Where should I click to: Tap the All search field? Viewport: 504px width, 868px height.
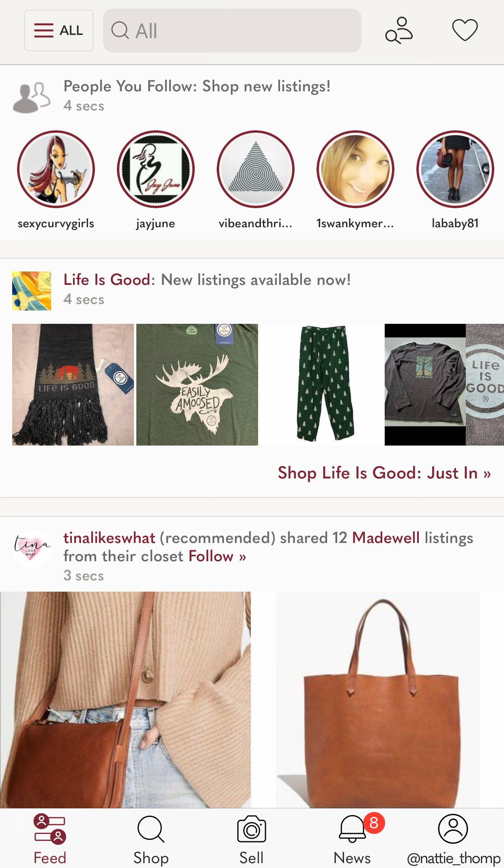pos(232,30)
